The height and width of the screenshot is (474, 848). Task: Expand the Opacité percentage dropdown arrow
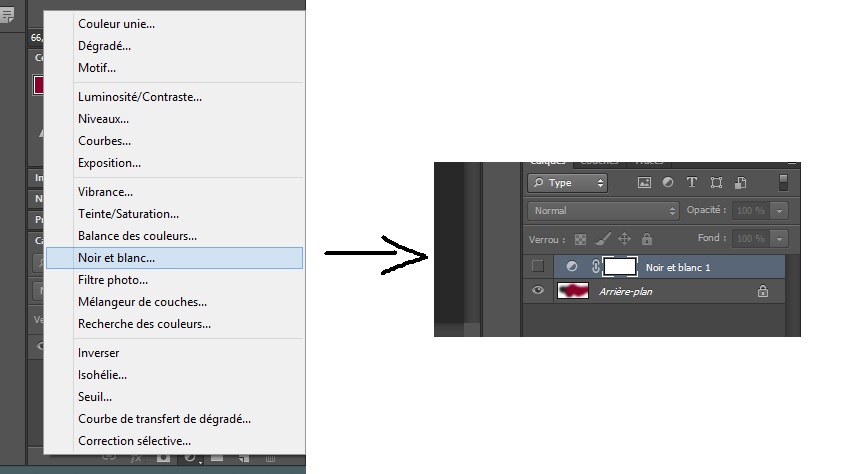tap(779, 211)
